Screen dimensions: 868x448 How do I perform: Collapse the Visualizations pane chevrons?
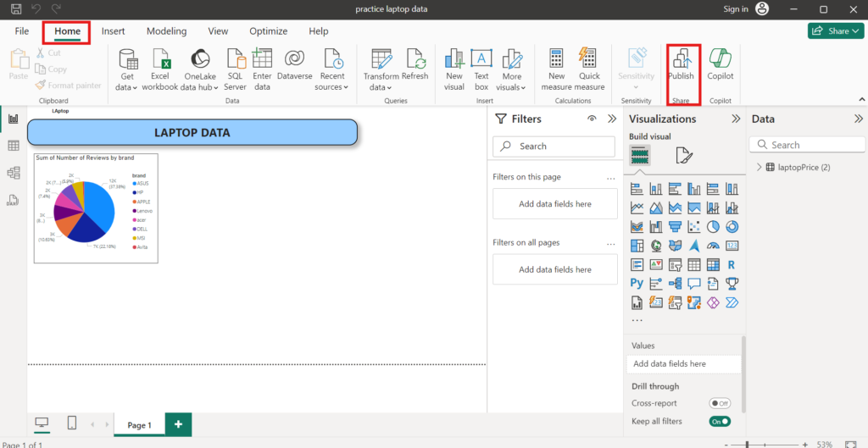coord(737,119)
